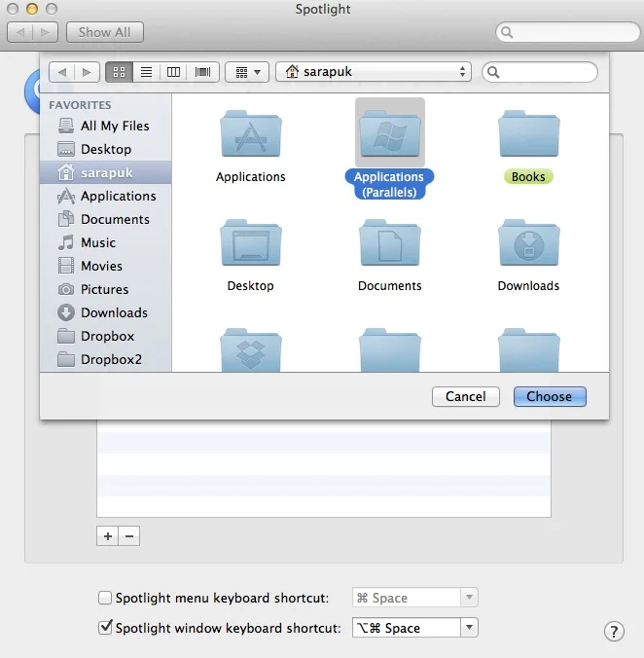Image resolution: width=644 pixels, height=658 pixels.
Task: Click the back arrow in Spotlight toolbar
Action: click(20, 32)
